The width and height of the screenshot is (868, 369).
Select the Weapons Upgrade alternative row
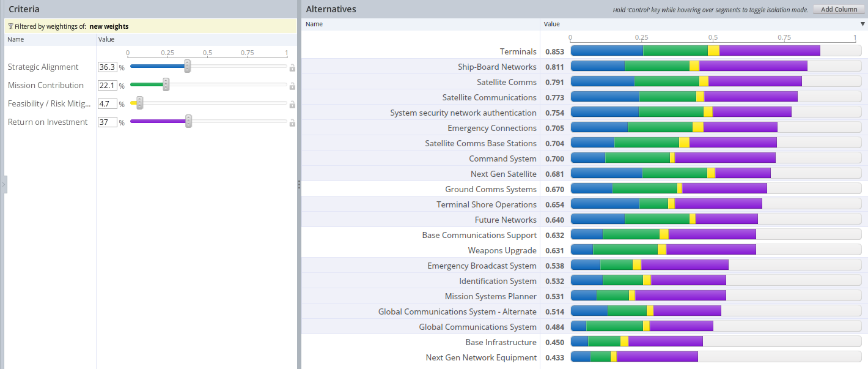502,250
